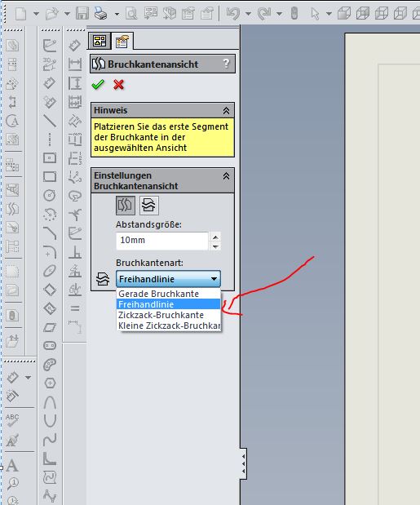Cancel with the red X icon
This screenshot has height=505, width=420.
(118, 85)
